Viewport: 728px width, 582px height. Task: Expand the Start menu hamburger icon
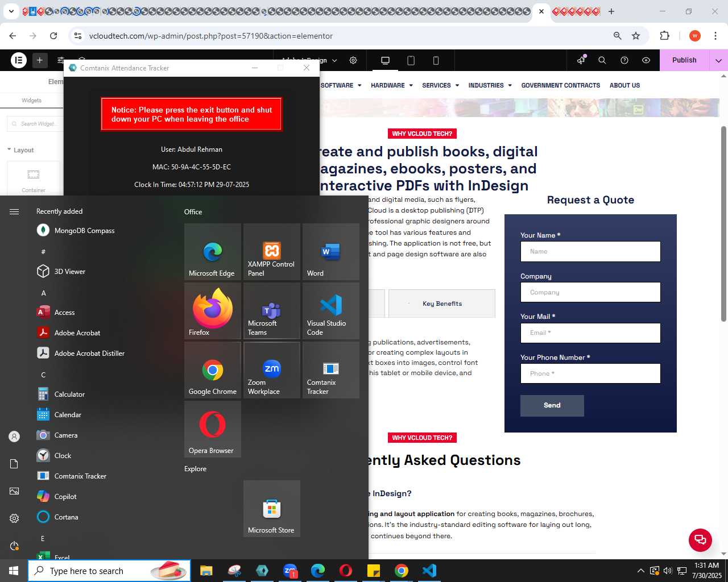click(14, 211)
